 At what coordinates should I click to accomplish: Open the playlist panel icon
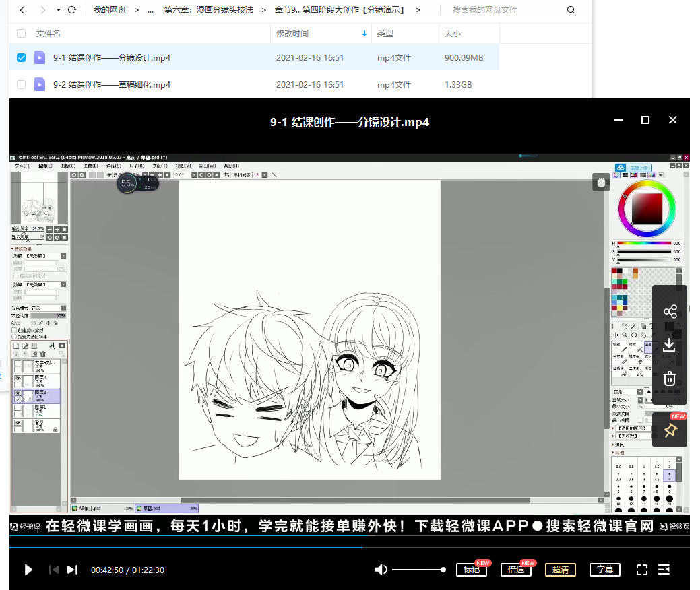point(664,570)
